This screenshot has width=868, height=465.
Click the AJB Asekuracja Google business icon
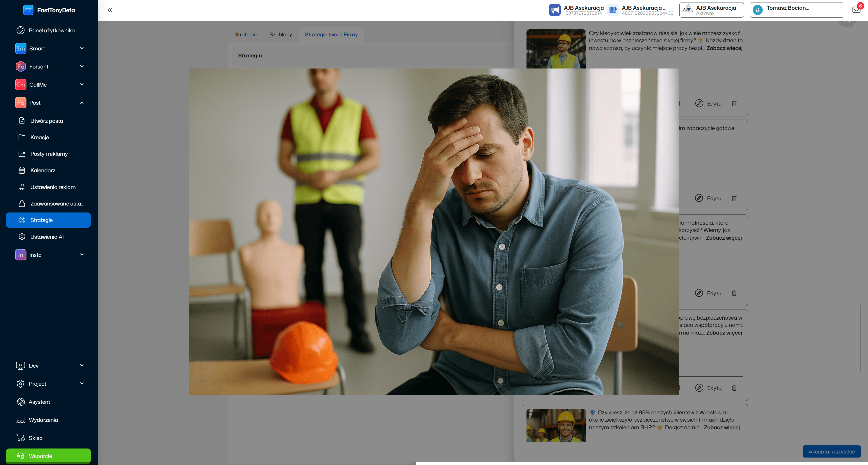pos(613,10)
